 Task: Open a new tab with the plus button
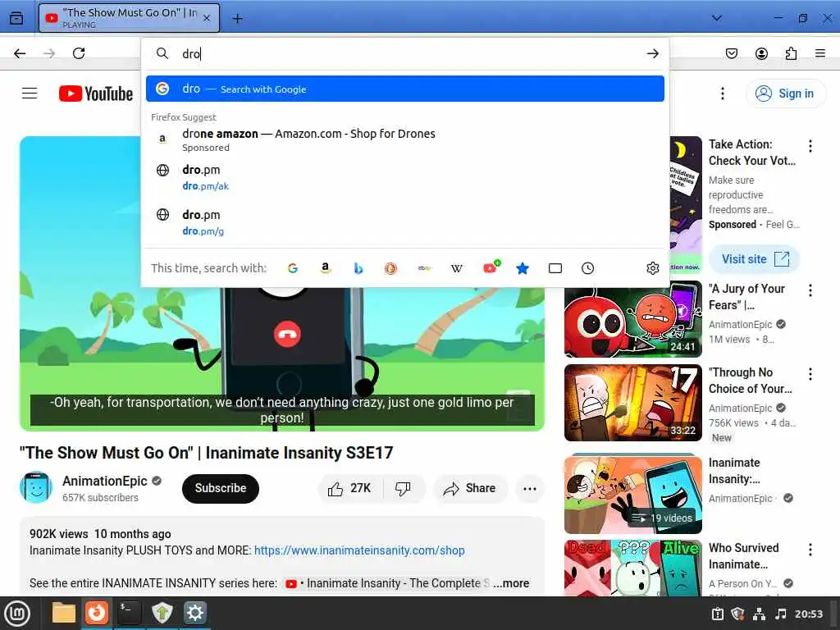(x=237, y=19)
